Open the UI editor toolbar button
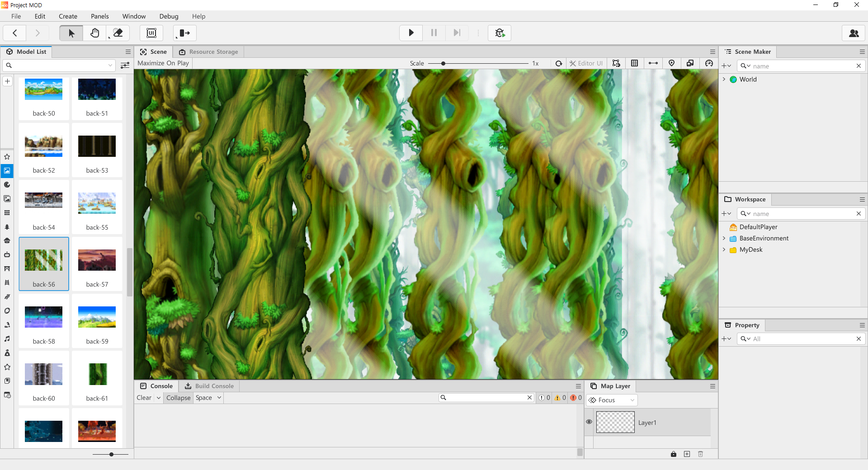Image resolution: width=868 pixels, height=470 pixels. click(151, 33)
